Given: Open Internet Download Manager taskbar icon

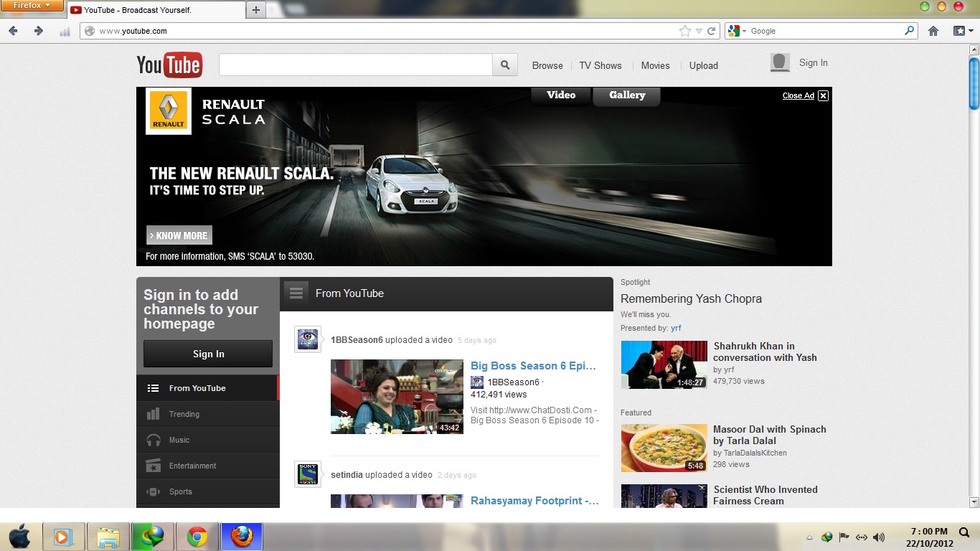Looking at the screenshot, I should [153, 537].
